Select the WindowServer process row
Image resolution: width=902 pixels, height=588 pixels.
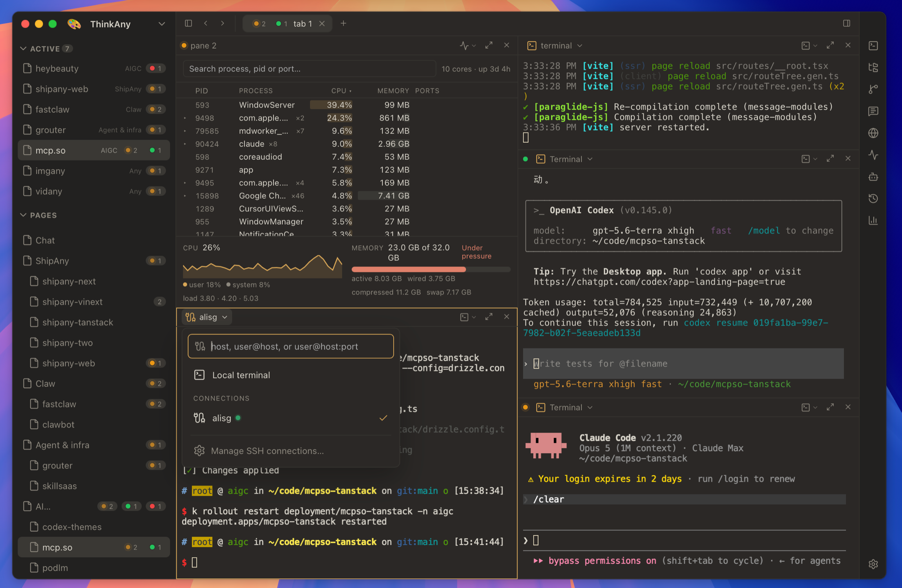[347, 105]
